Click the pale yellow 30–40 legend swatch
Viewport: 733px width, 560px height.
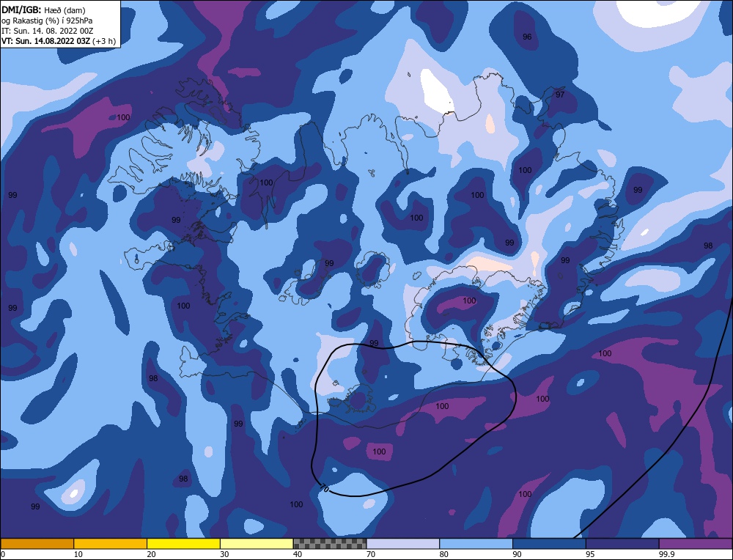click(x=257, y=543)
